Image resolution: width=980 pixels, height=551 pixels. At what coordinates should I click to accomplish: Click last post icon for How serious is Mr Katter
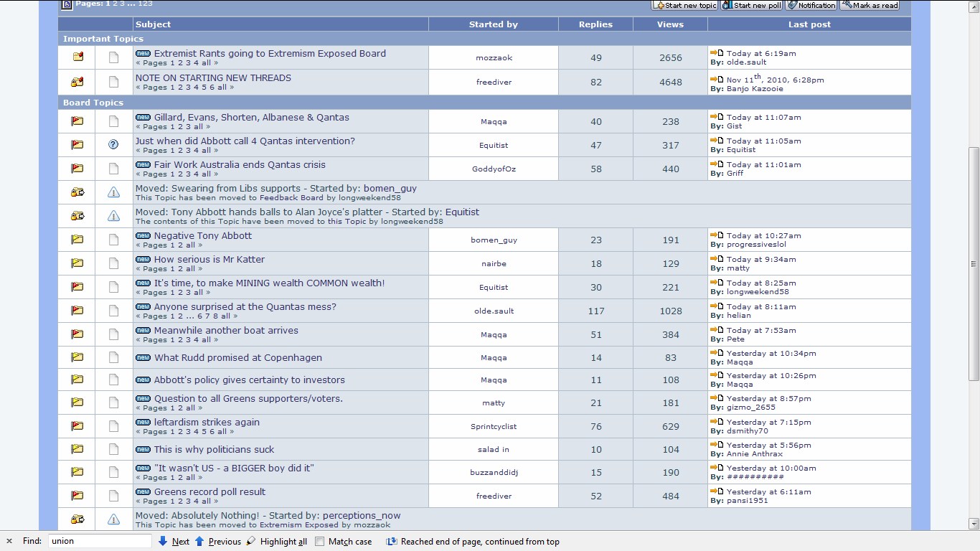click(x=717, y=260)
